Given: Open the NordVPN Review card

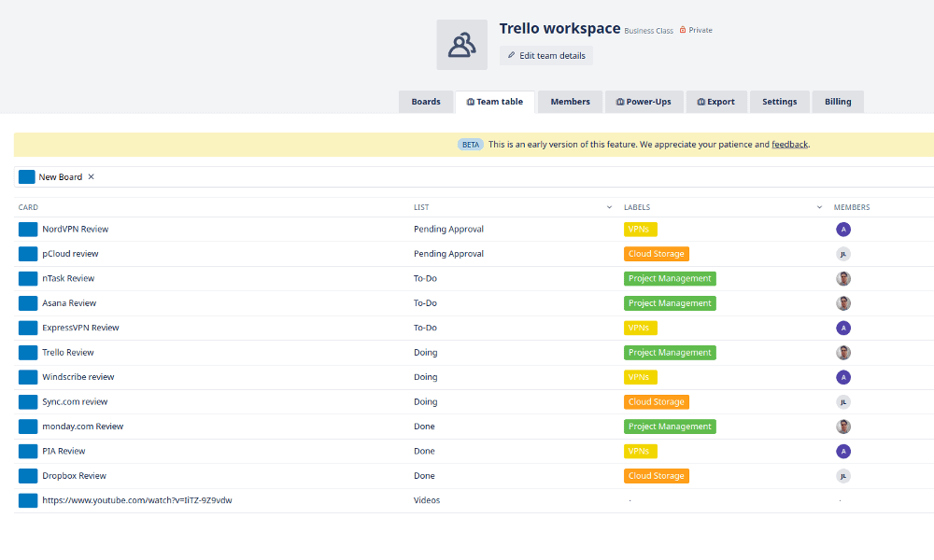Looking at the screenshot, I should pyautogui.click(x=75, y=229).
